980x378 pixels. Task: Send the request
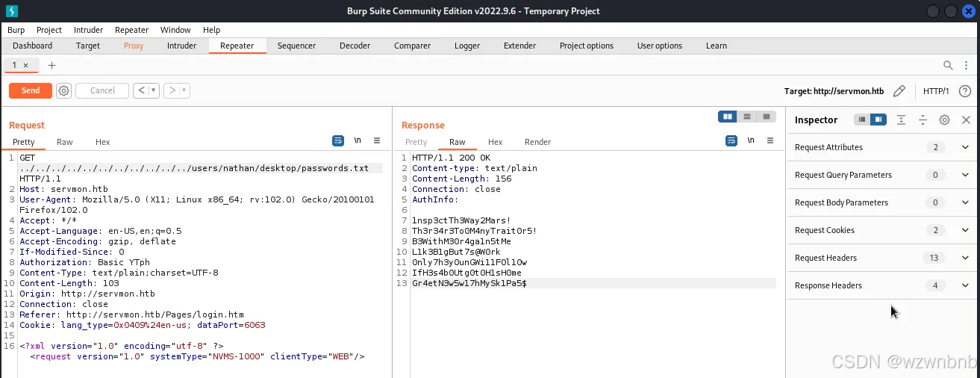31,90
